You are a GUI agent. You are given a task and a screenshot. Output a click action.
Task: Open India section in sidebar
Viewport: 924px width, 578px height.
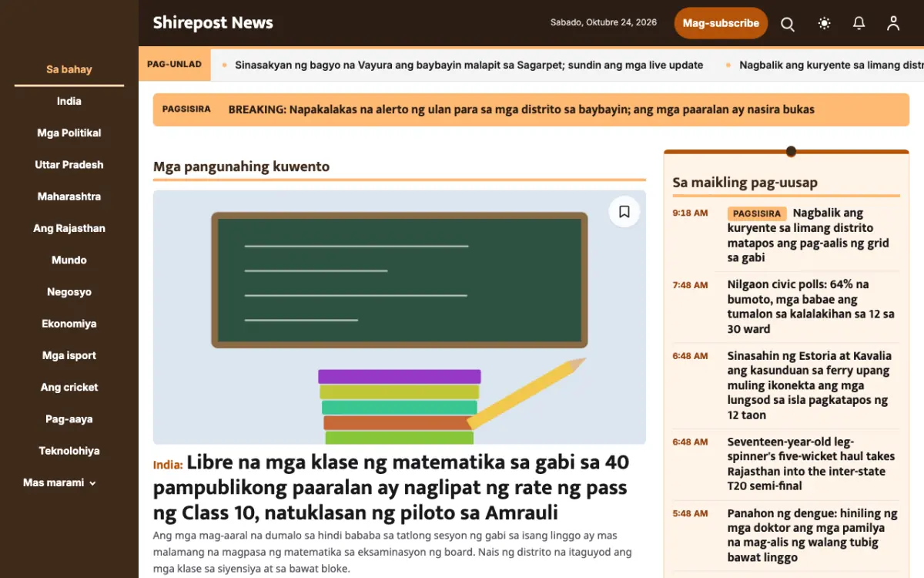pos(69,101)
